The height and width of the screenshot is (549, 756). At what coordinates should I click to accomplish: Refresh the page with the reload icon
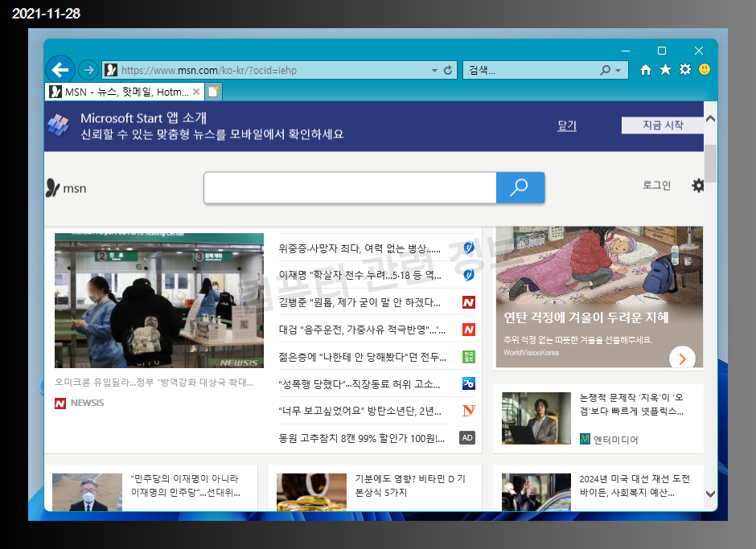[448, 71]
